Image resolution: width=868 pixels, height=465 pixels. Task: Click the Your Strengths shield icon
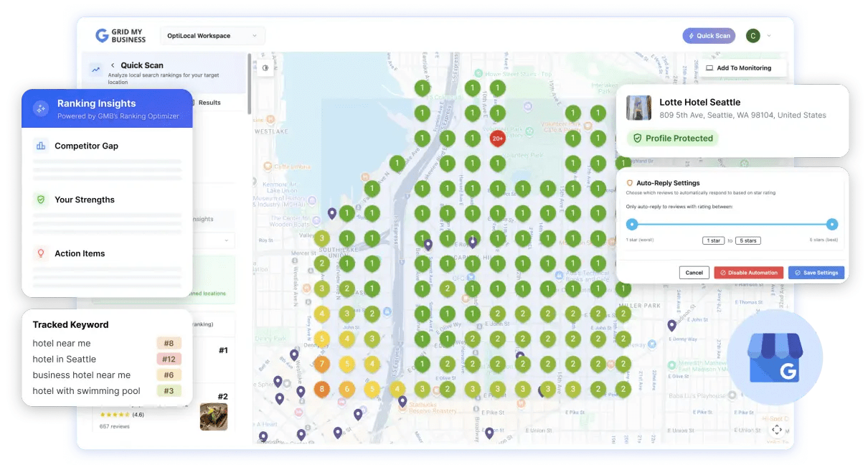(41, 199)
